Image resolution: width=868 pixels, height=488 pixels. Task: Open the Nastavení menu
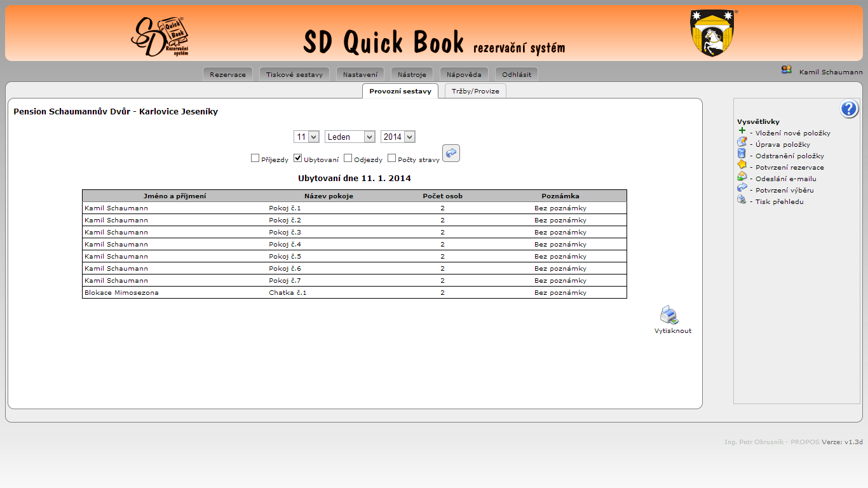coord(360,74)
